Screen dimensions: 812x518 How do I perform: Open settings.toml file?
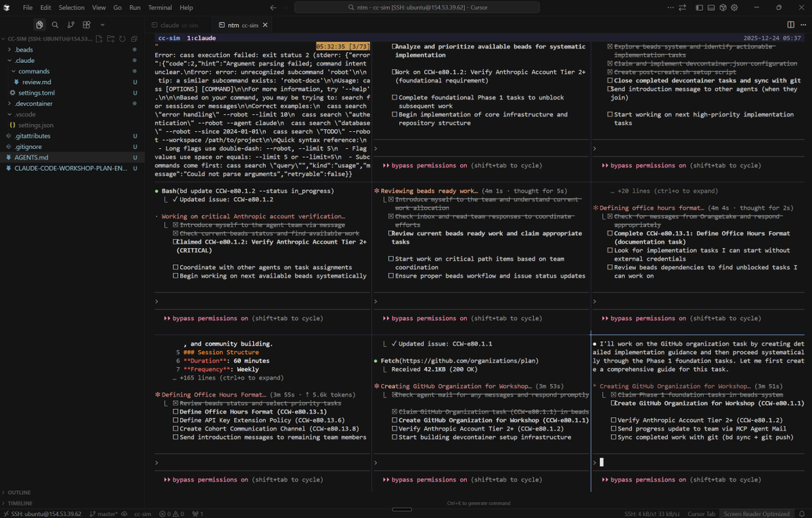pos(72,93)
